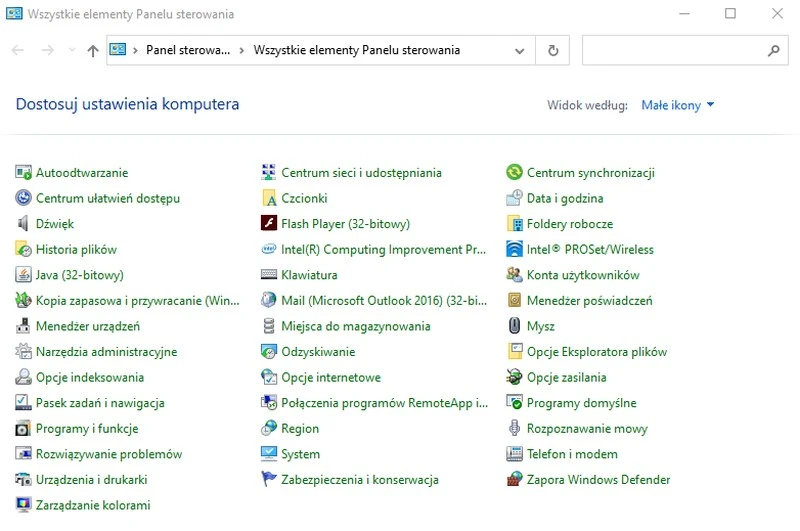Screen dimensions: 800x531
Task: Open the Intel PROSet/Wireless icon
Action: [x=514, y=249]
